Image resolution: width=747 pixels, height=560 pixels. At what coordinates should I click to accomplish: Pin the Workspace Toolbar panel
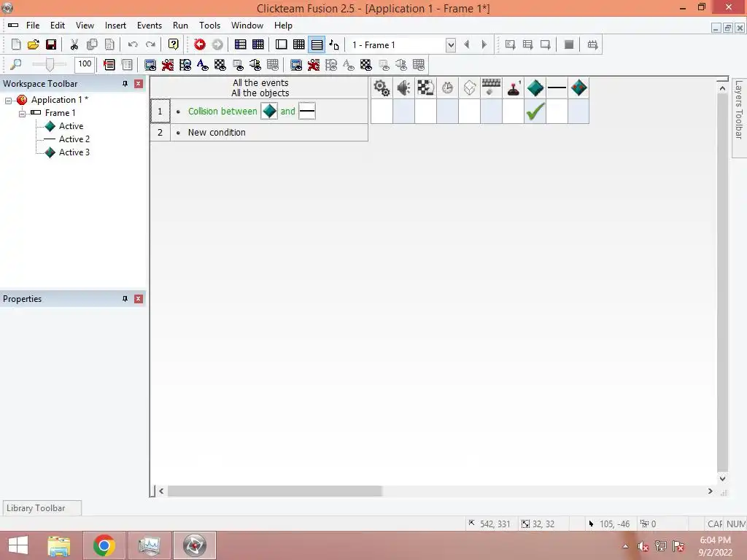[x=125, y=84]
